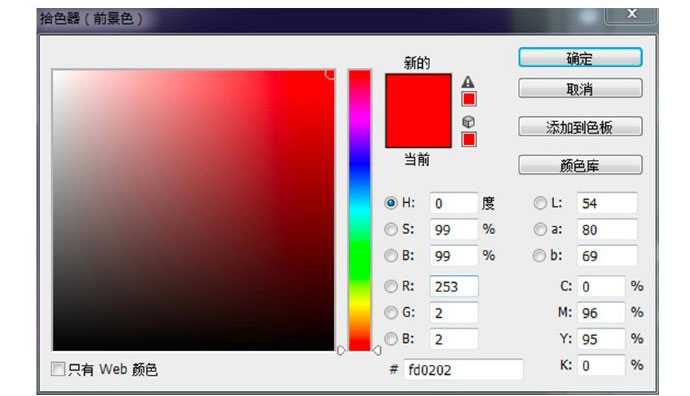Select the closest in-gamut color swatch below the triangle
Image resolution: width=690 pixels, height=396 pixels.
(x=469, y=99)
